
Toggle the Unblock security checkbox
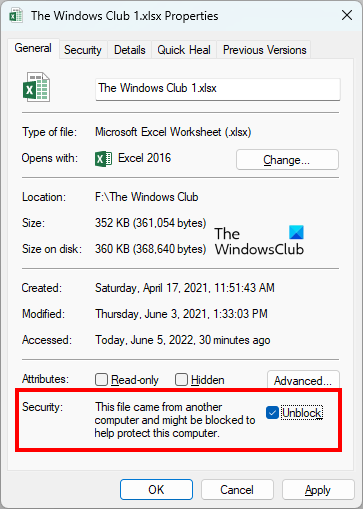click(272, 413)
